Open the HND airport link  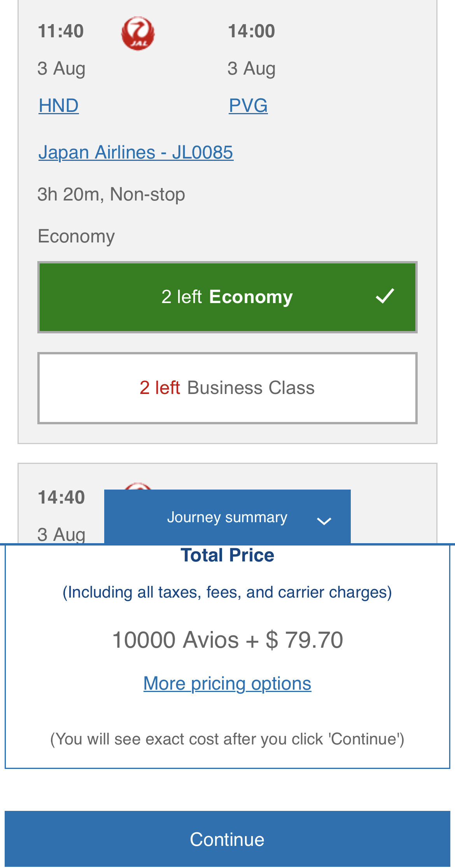59,106
